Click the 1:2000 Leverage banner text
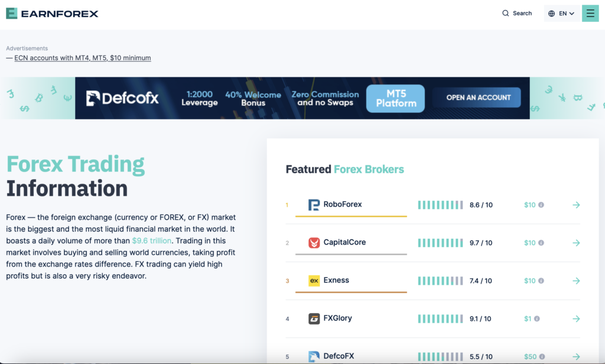The width and height of the screenshot is (605, 364). click(x=200, y=99)
